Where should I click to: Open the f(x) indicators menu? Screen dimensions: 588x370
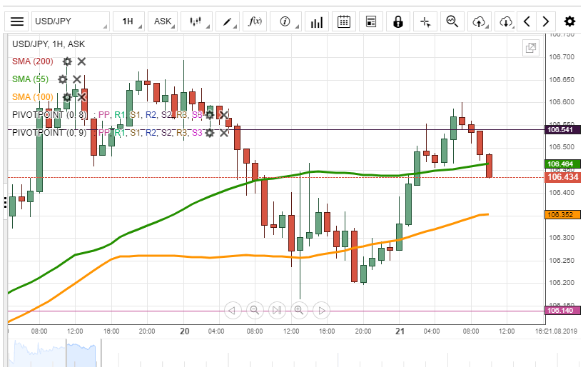click(255, 21)
